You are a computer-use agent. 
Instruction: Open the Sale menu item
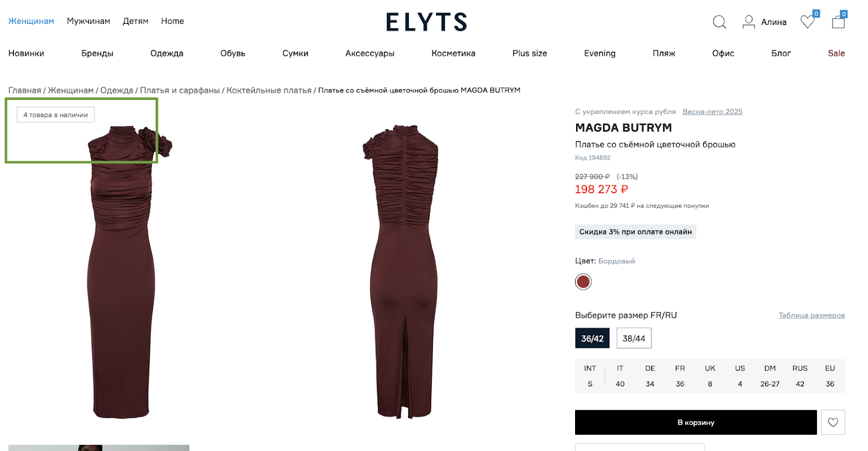coord(836,53)
